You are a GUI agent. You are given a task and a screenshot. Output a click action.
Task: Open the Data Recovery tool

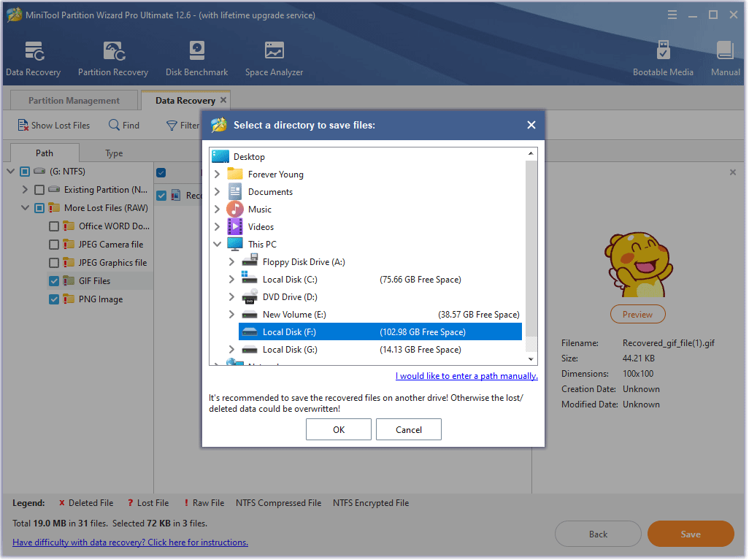33,57
